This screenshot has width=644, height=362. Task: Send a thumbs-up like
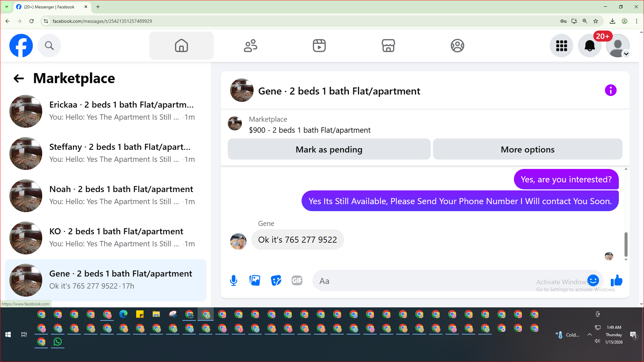[616, 281]
